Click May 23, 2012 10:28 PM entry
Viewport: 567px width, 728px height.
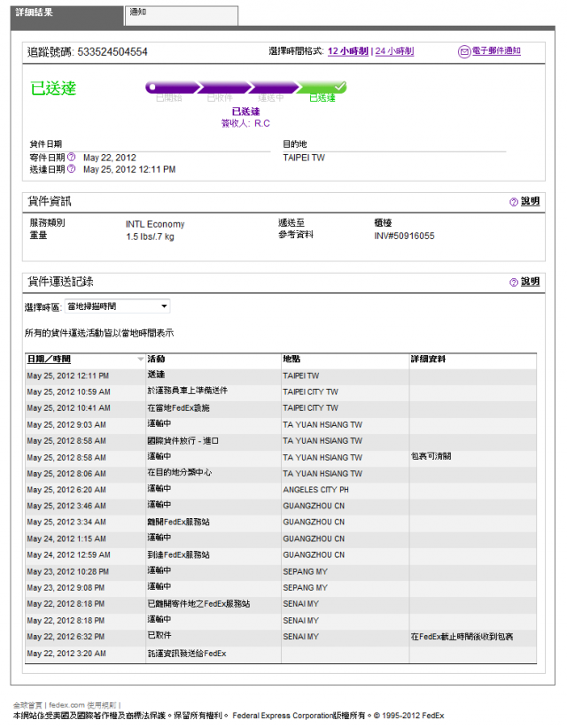pyautogui.click(x=68, y=571)
